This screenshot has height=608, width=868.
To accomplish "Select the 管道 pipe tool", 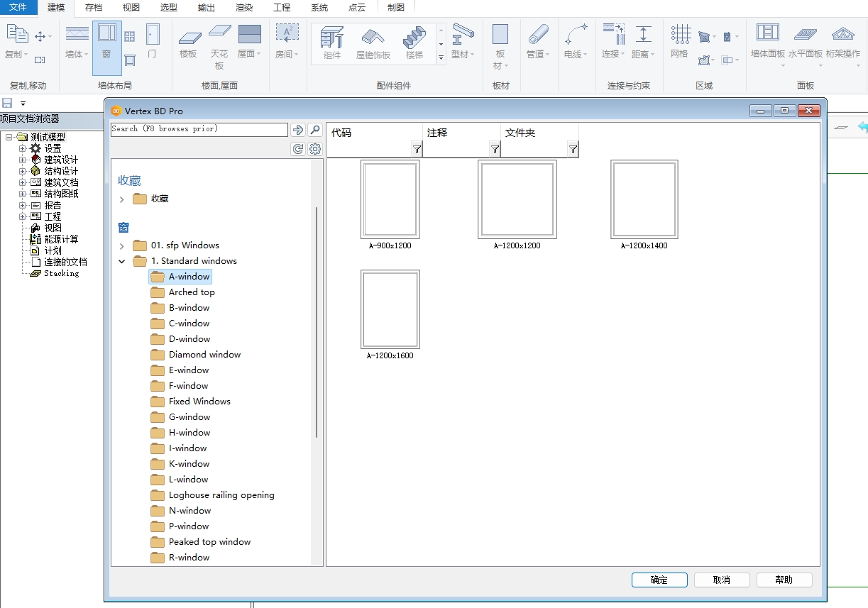I will pyautogui.click(x=538, y=41).
